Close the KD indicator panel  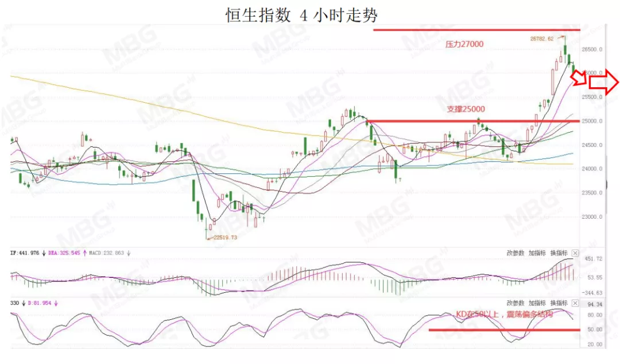pyautogui.click(x=575, y=303)
